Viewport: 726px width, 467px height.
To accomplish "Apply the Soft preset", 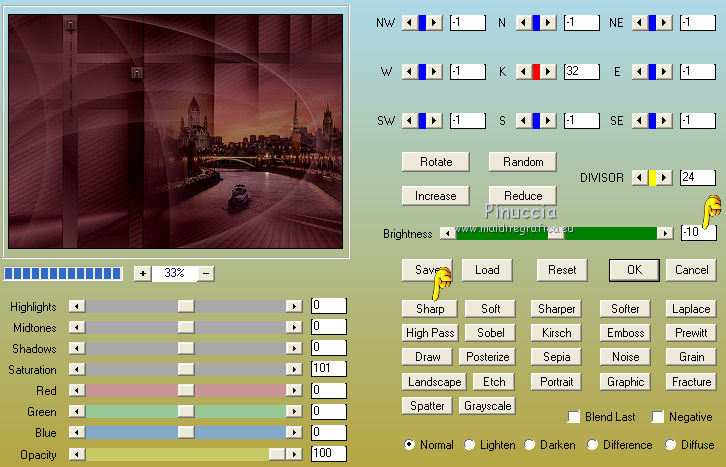I will tap(490, 309).
